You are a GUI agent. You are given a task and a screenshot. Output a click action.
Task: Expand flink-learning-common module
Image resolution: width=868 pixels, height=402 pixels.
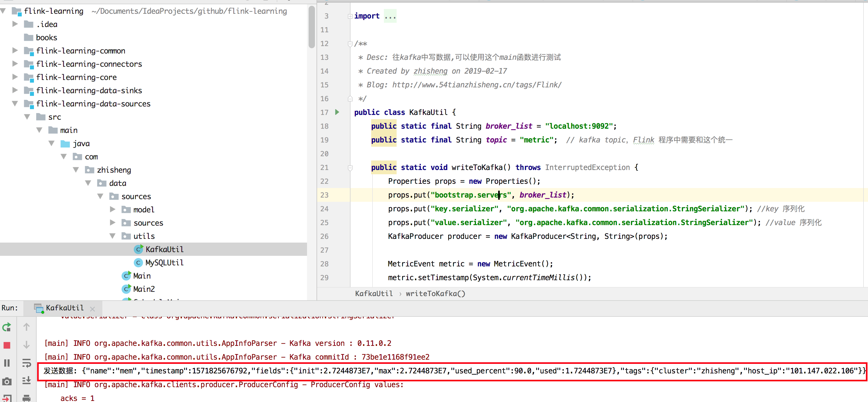[15, 51]
